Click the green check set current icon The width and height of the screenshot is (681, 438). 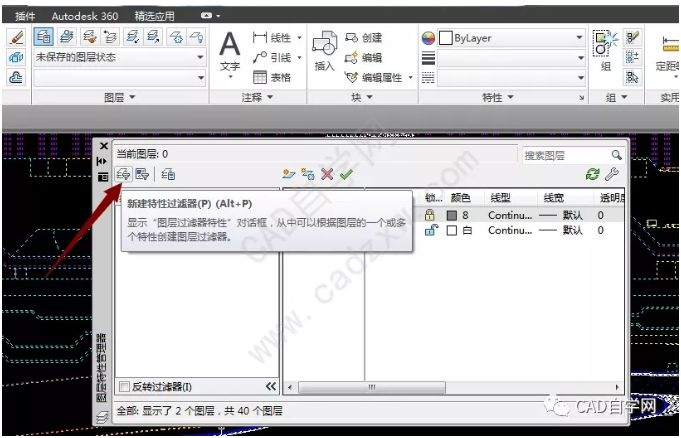point(346,175)
